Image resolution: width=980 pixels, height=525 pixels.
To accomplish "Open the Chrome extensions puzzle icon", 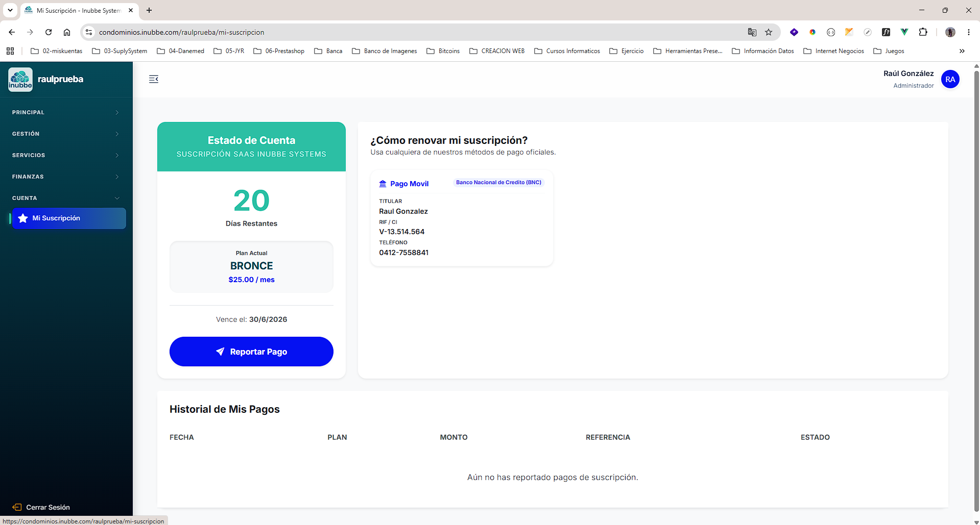I will tap(923, 32).
